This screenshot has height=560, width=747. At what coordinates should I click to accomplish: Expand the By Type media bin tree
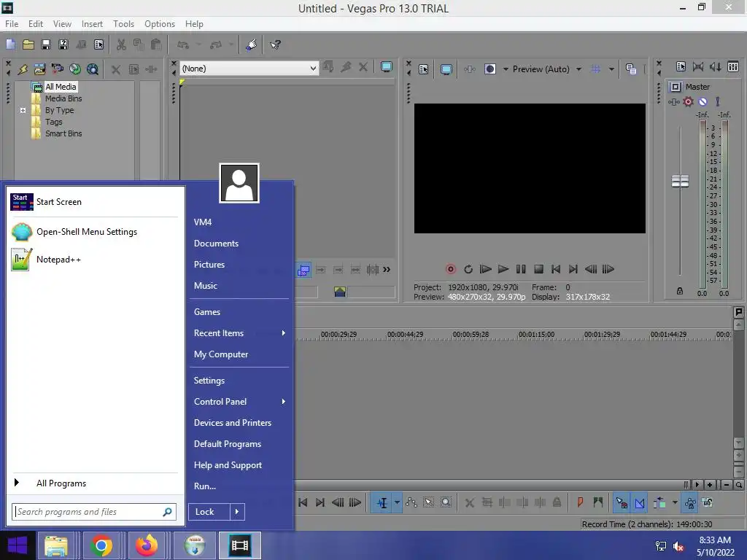click(x=23, y=110)
